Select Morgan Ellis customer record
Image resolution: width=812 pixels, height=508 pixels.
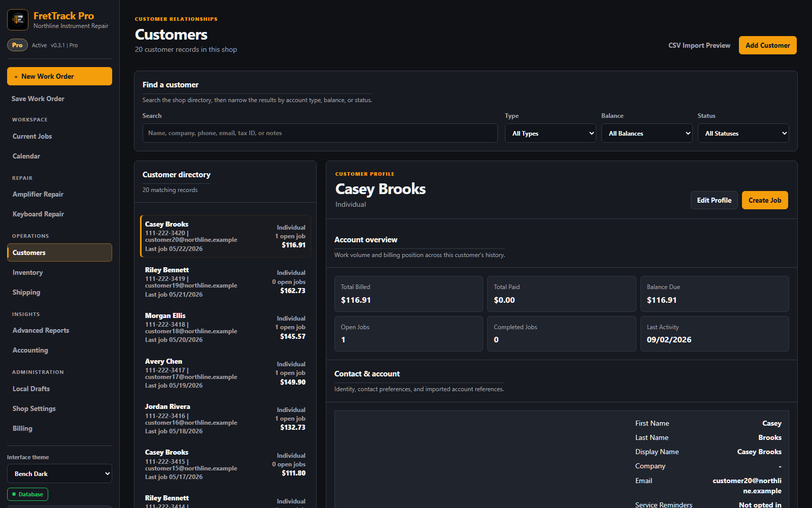coord(225,328)
